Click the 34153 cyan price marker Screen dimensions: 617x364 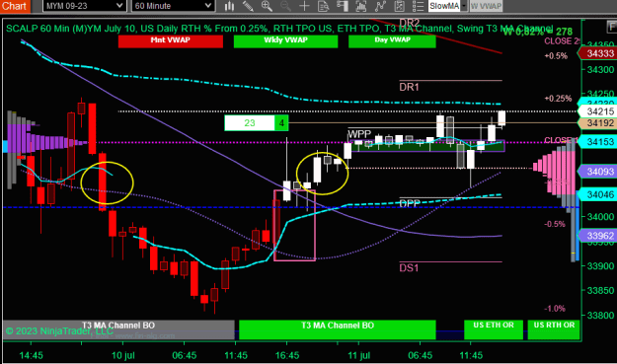[x=598, y=141]
